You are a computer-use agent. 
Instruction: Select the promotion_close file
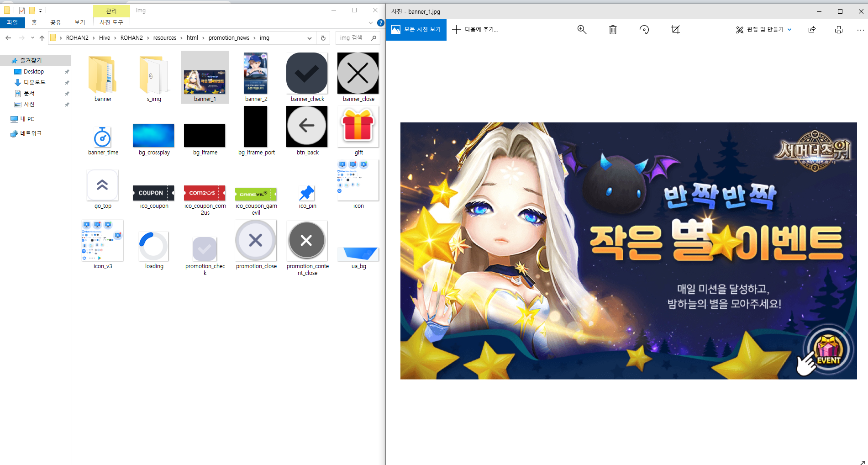click(x=256, y=245)
